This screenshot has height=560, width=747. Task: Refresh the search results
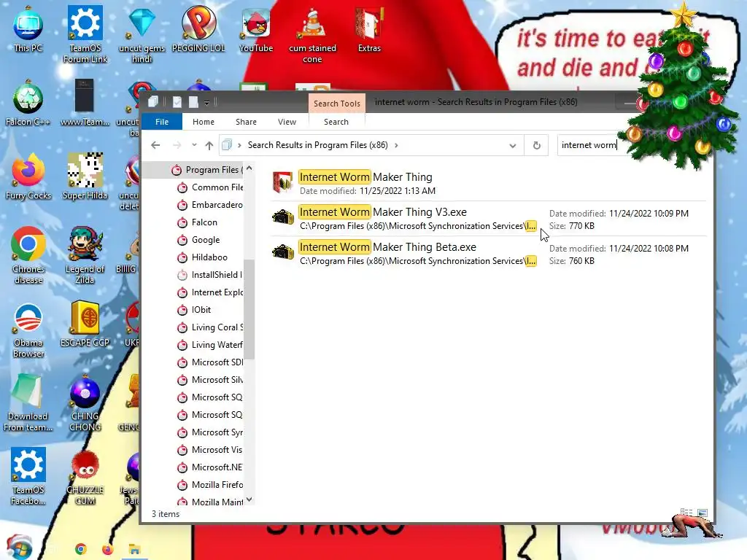pyautogui.click(x=536, y=145)
